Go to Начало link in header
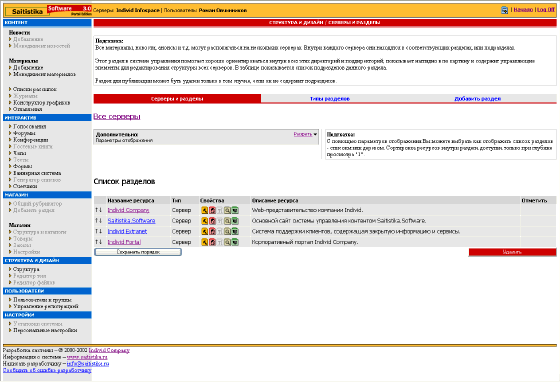Screen dimensions: 560x382 coord(523,10)
